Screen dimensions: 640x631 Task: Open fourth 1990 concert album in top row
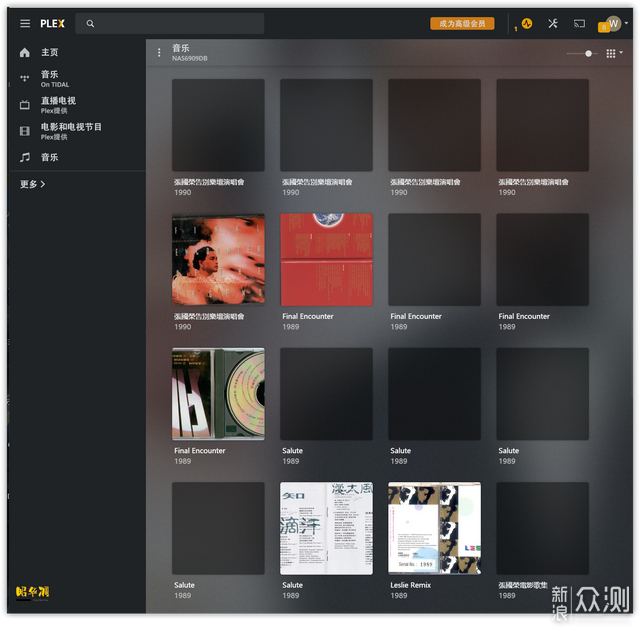542,125
